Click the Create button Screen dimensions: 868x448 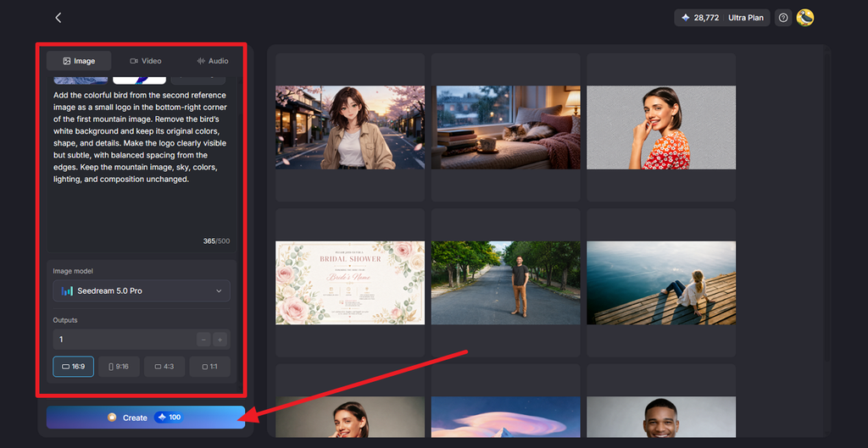[146, 418]
